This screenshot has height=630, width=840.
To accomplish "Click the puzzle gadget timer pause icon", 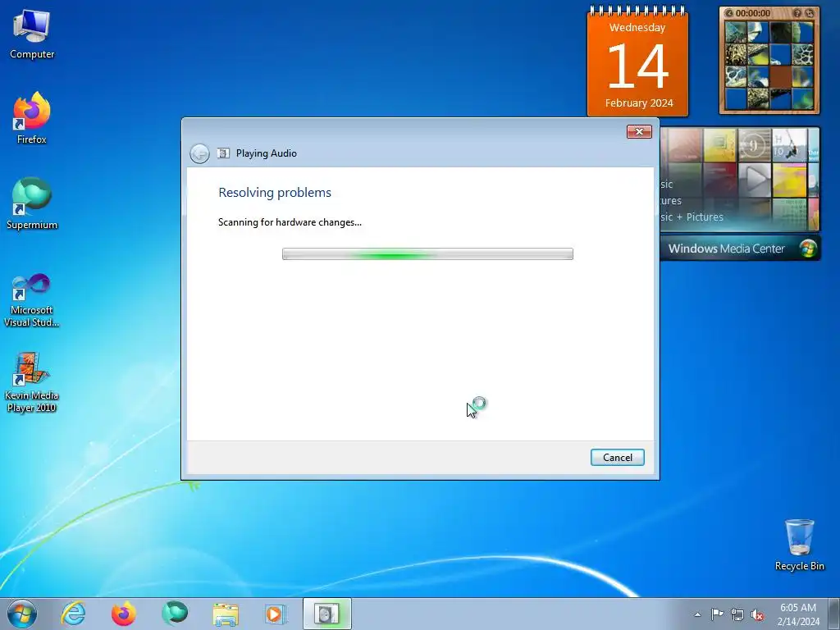I will [729, 13].
